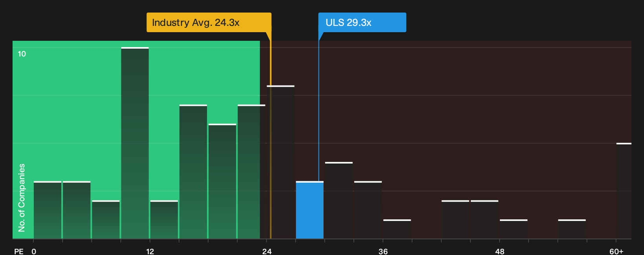
Task: Click the green bar ending at PE 24
Action: 251,171
